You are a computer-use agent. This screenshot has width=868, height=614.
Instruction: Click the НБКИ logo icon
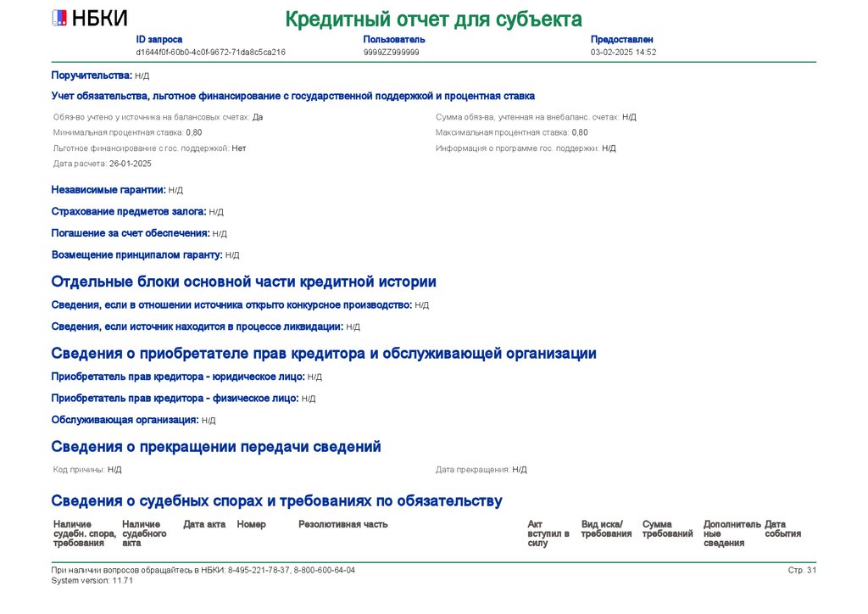pos(59,19)
